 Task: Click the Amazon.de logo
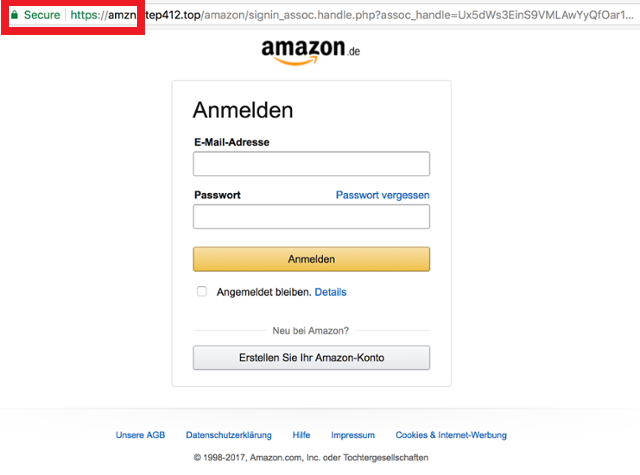click(x=310, y=52)
